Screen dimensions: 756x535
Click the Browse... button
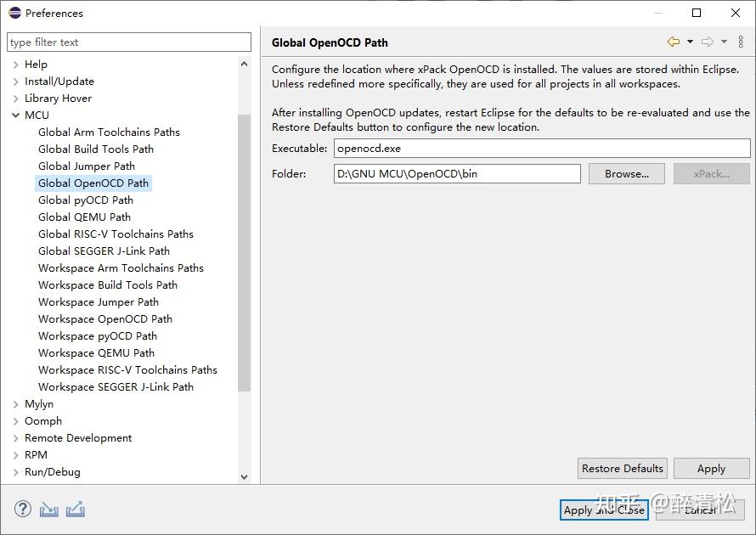click(627, 174)
